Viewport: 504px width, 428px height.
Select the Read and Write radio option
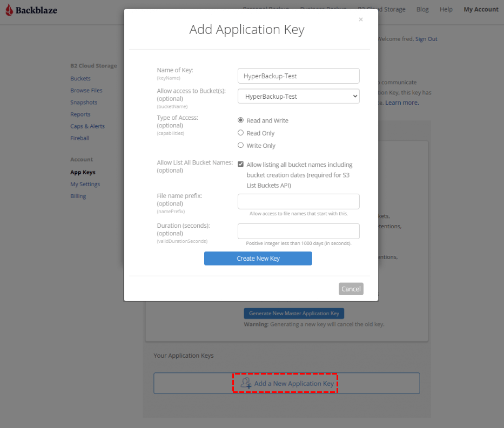point(241,120)
